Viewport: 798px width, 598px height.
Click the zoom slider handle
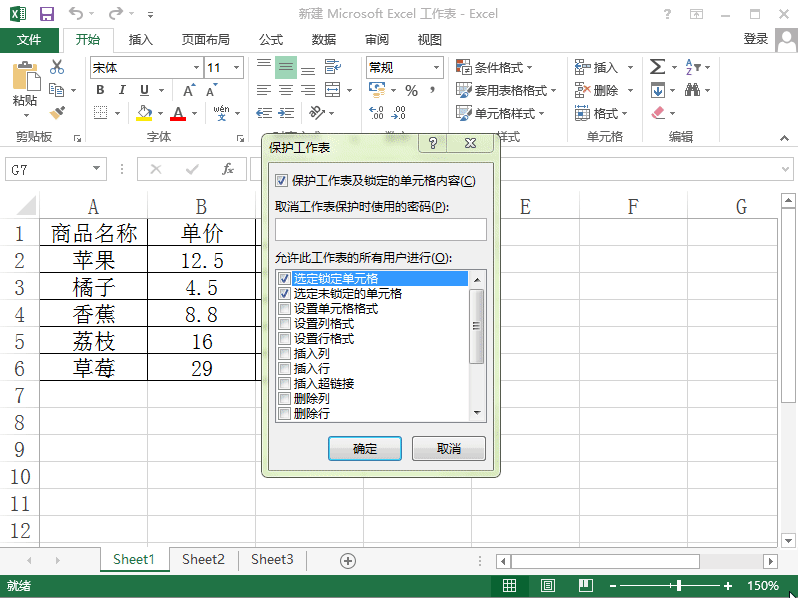(x=678, y=586)
